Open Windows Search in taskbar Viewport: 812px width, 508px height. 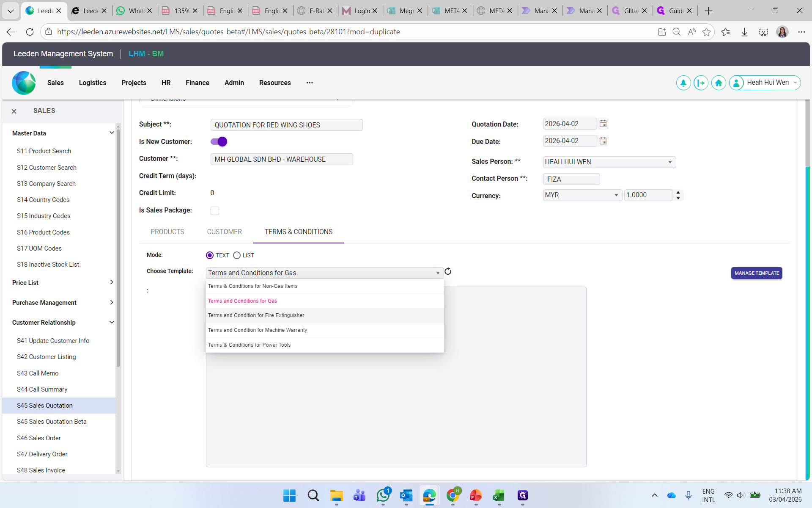(x=313, y=495)
